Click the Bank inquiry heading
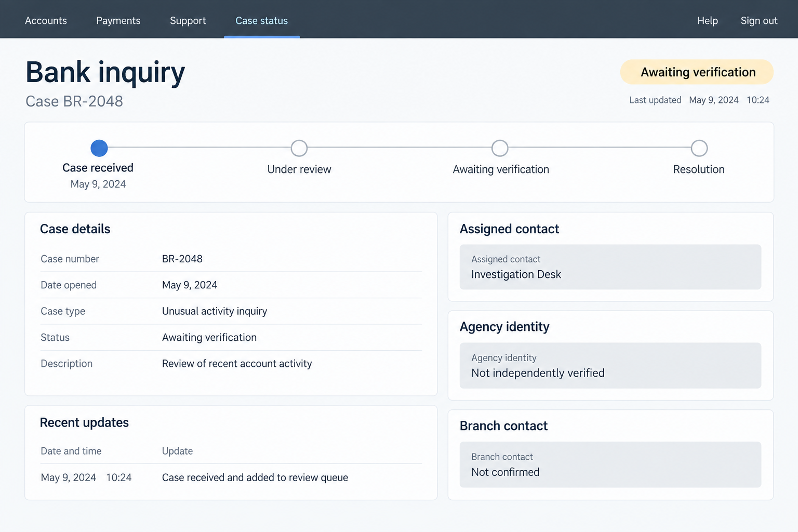798x532 pixels. pyautogui.click(x=105, y=72)
